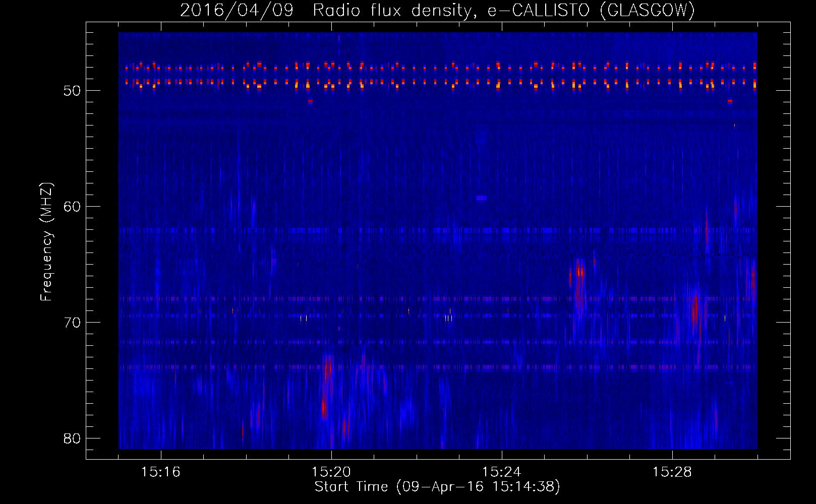816x504 pixels.
Task: Click the '50' frequency tick label
Action: click(x=72, y=91)
